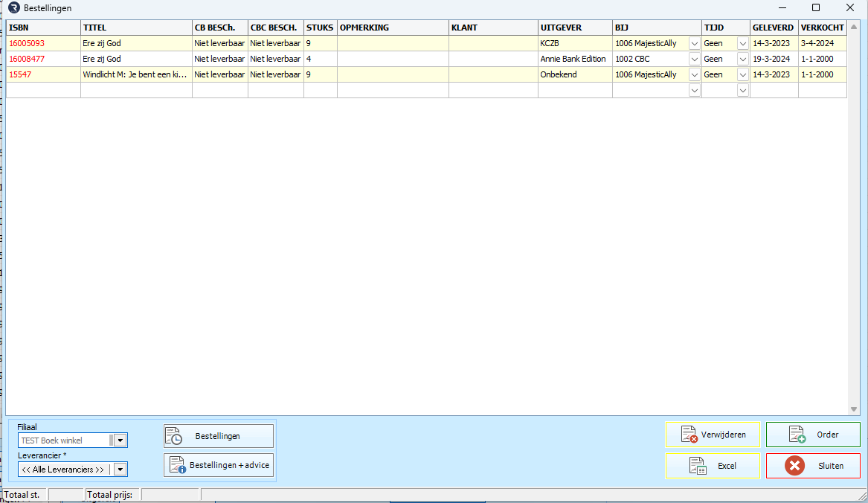Click OPMERKING cell of the first row
868x503 pixels.
[x=392, y=43]
